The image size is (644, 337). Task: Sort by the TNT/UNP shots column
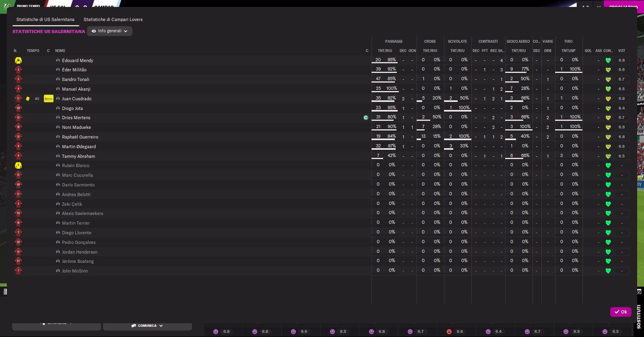tap(569, 51)
